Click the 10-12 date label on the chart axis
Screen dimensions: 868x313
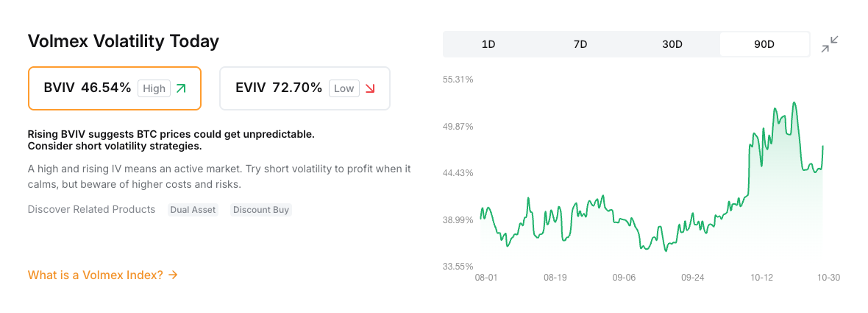tap(761, 278)
